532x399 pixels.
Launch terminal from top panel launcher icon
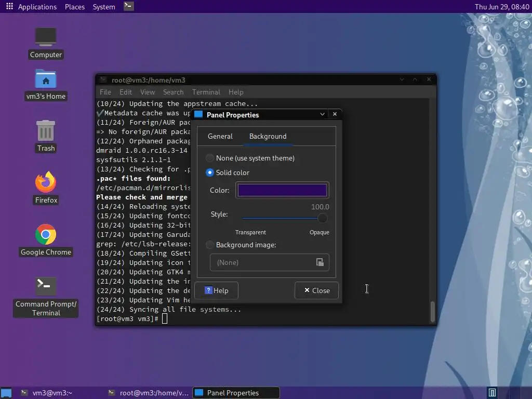click(129, 6)
